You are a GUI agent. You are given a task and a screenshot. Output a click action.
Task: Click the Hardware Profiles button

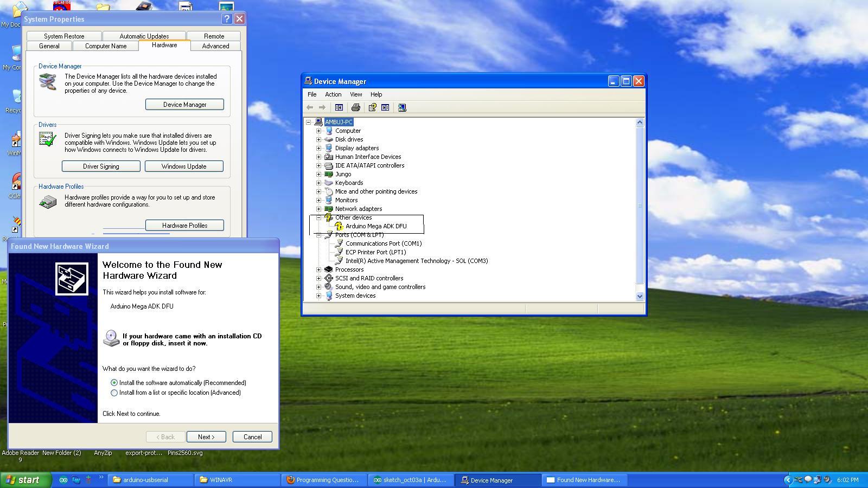point(184,226)
